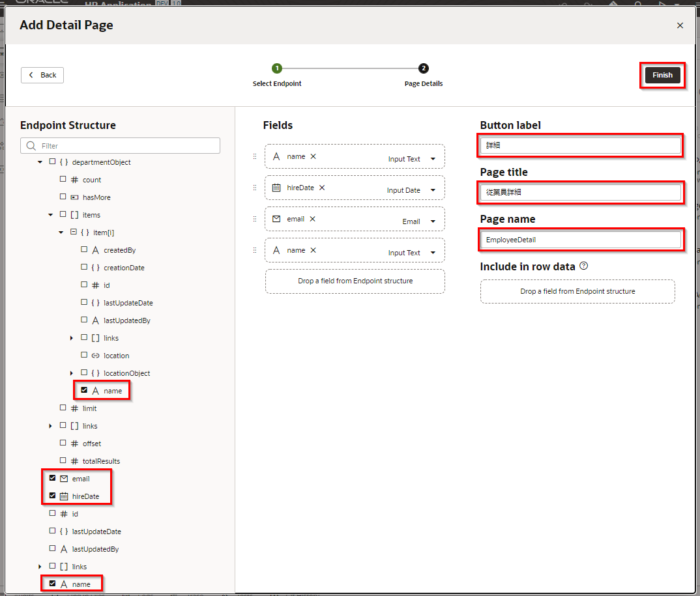The width and height of the screenshot is (700, 596).
Task: Open the Email type dropdown for email field
Action: point(432,221)
